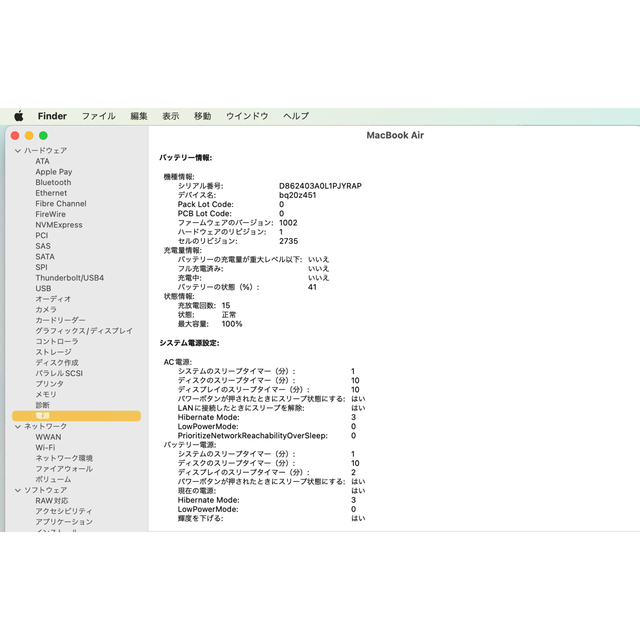Select Wi-Fi in the sidebar
The width and height of the screenshot is (640, 640).
tap(45, 448)
